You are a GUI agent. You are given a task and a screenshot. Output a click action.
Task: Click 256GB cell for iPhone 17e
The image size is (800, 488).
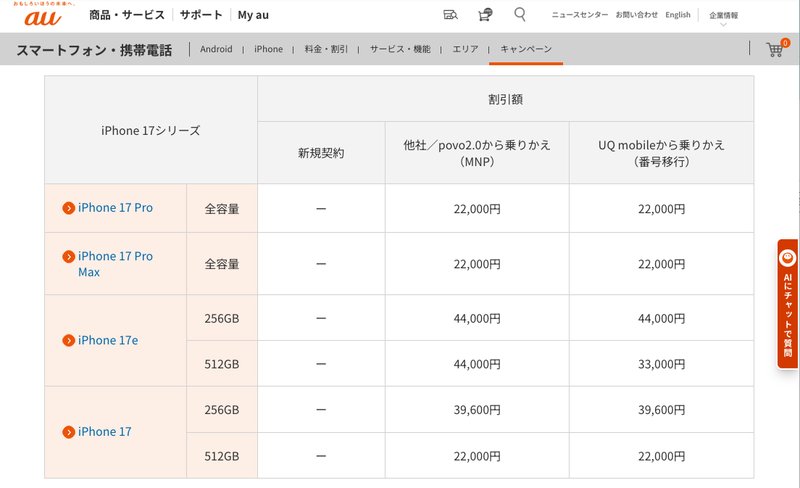point(222,318)
